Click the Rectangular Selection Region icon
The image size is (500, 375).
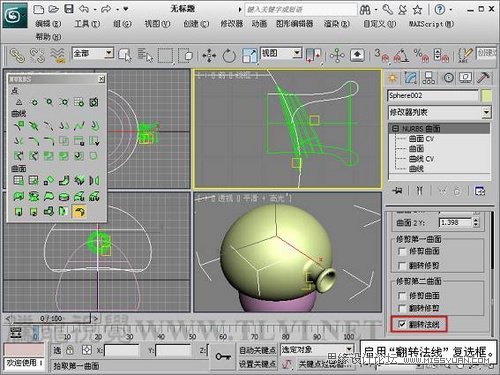[x=165, y=55]
